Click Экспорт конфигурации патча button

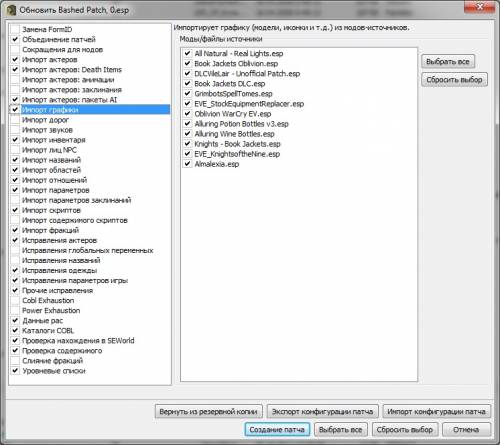pos(322,412)
